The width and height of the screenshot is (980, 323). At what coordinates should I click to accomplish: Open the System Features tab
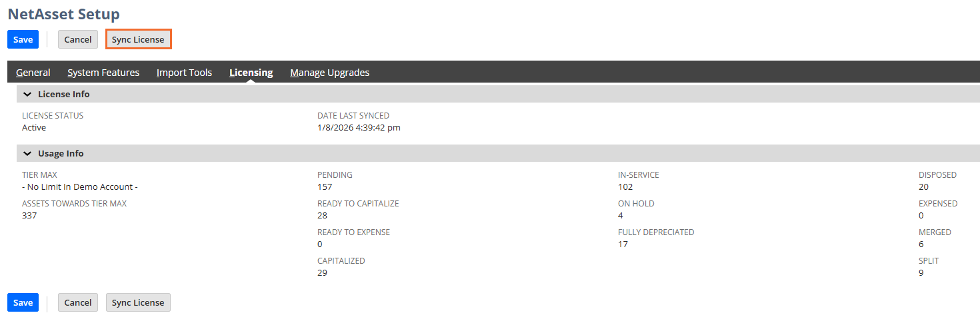click(103, 73)
